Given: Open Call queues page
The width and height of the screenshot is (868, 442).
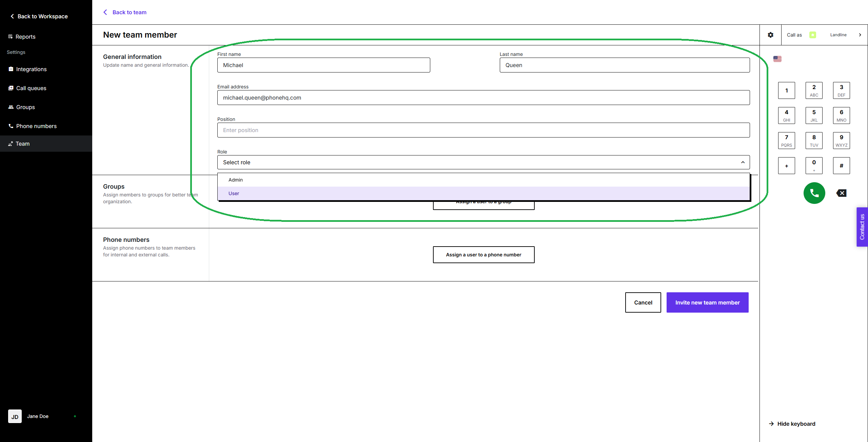Looking at the screenshot, I should [x=31, y=88].
